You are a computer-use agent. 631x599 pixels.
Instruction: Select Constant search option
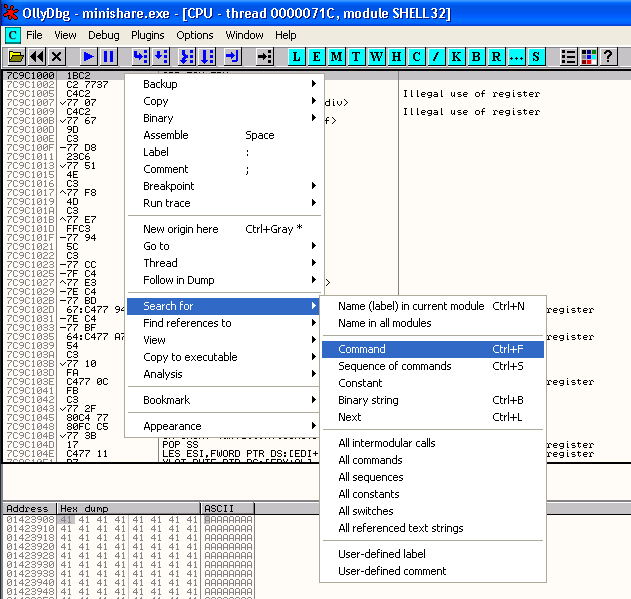click(433, 383)
